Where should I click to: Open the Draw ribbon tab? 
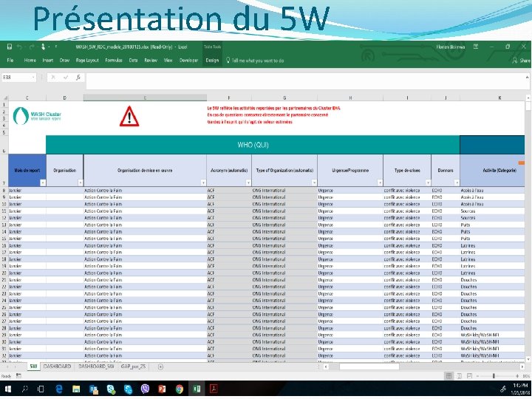(64, 61)
